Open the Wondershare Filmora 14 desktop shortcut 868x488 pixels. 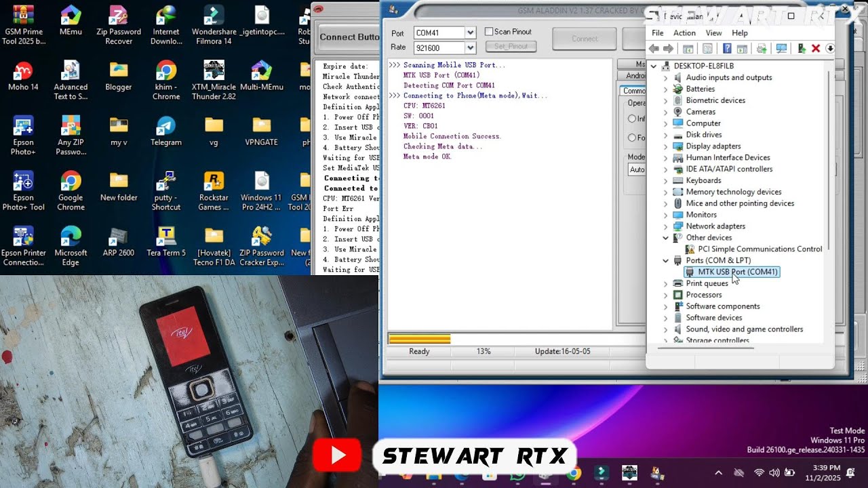[214, 25]
